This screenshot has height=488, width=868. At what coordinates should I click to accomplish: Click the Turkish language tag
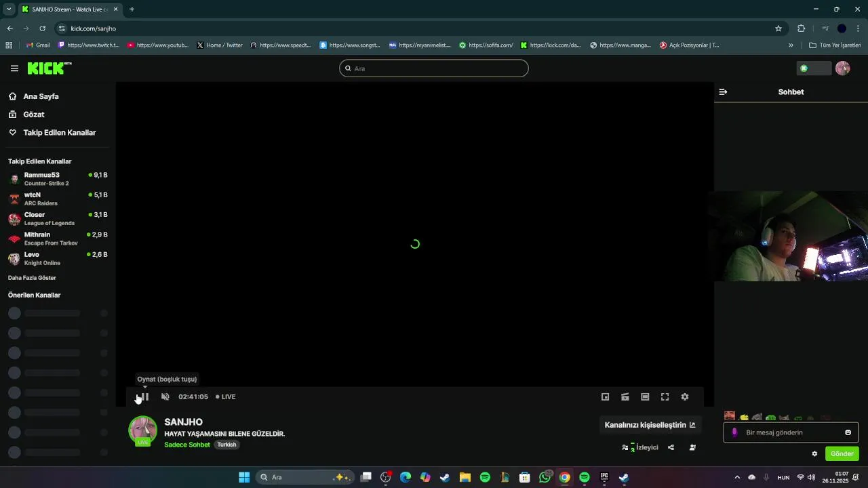pyautogui.click(x=226, y=445)
